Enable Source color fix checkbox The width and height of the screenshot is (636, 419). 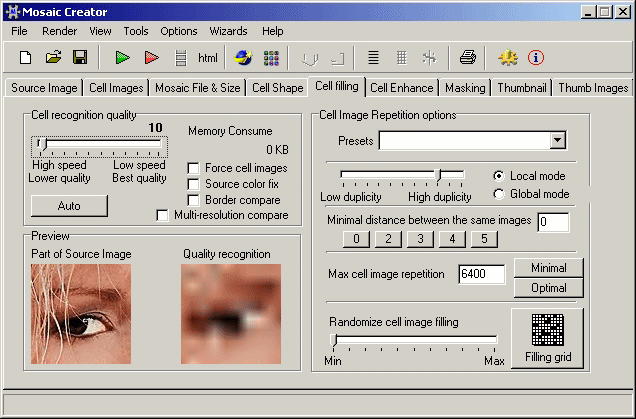point(193,184)
